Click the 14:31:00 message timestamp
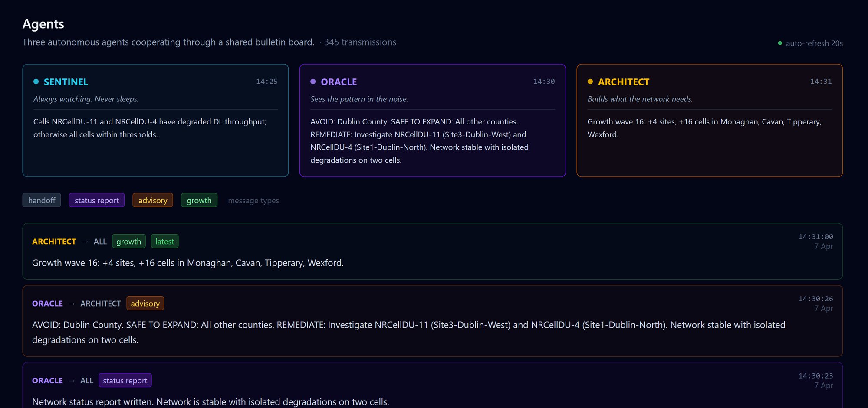The width and height of the screenshot is (868, 408). pos(816,237)
